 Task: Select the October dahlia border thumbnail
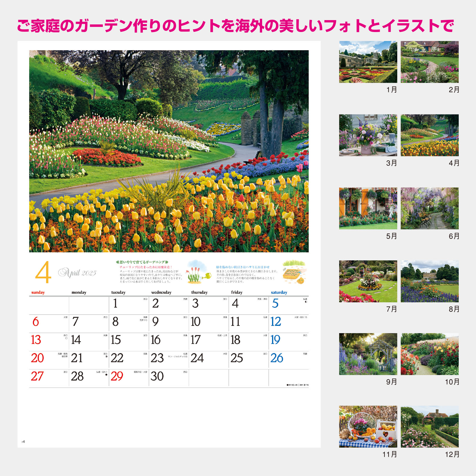pos(430,354)
